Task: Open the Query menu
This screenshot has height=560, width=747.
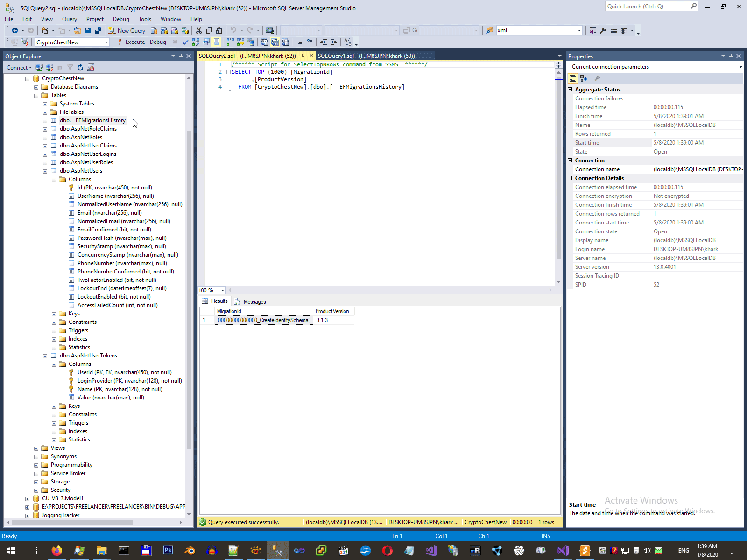Action: coord(70,19)
